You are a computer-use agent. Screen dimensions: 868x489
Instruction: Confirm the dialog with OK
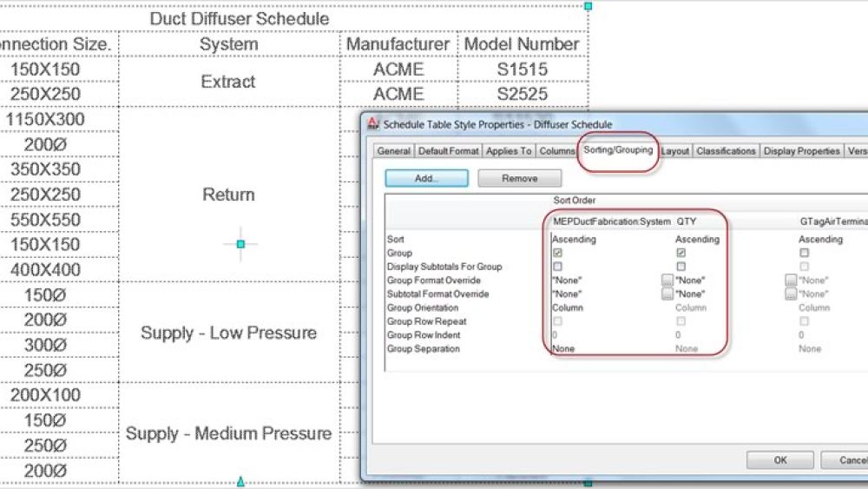pos(780,460)
